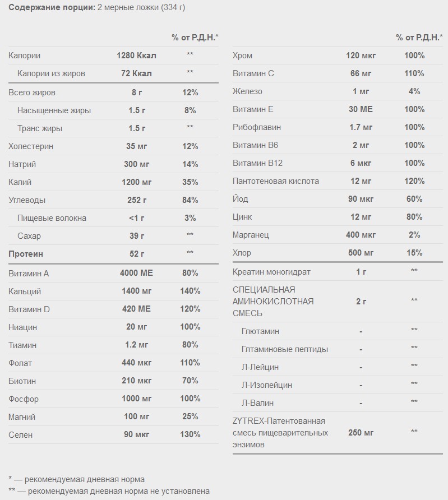Click the Калории row label
This screenshot has width=448, height=500.
coord(24,55)
